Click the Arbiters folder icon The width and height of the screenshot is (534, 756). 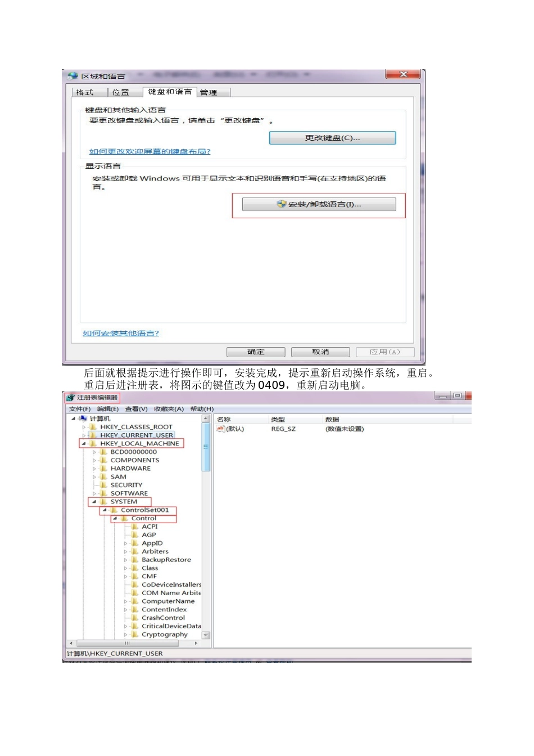[135, 551]
